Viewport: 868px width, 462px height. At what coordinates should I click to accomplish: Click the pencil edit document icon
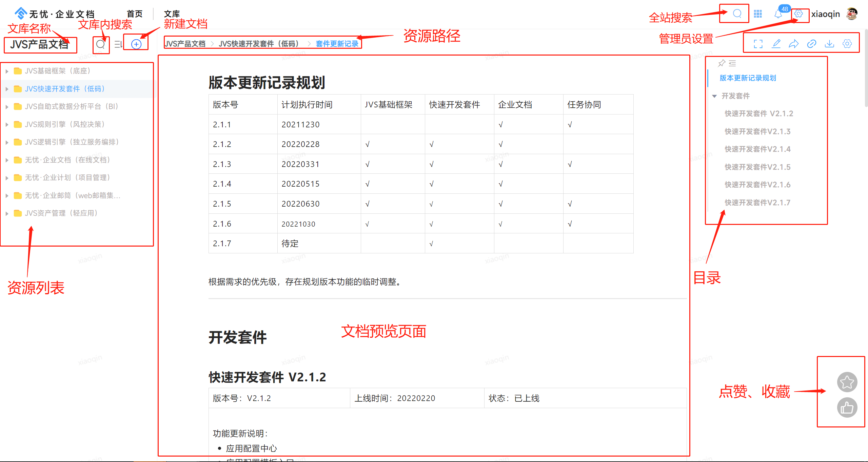(x=776, y=44)
